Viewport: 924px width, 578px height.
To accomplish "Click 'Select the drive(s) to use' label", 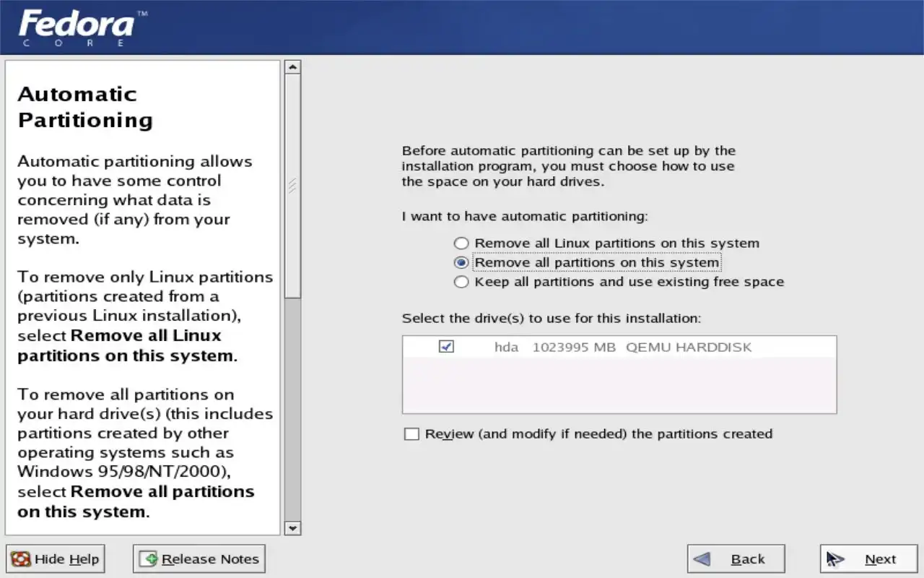I will 552,319.
